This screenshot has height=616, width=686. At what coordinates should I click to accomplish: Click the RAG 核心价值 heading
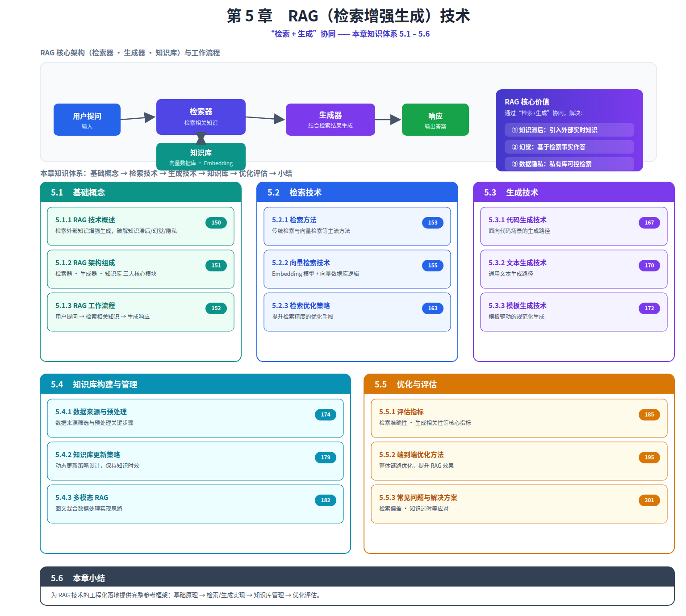coord(527,102)
